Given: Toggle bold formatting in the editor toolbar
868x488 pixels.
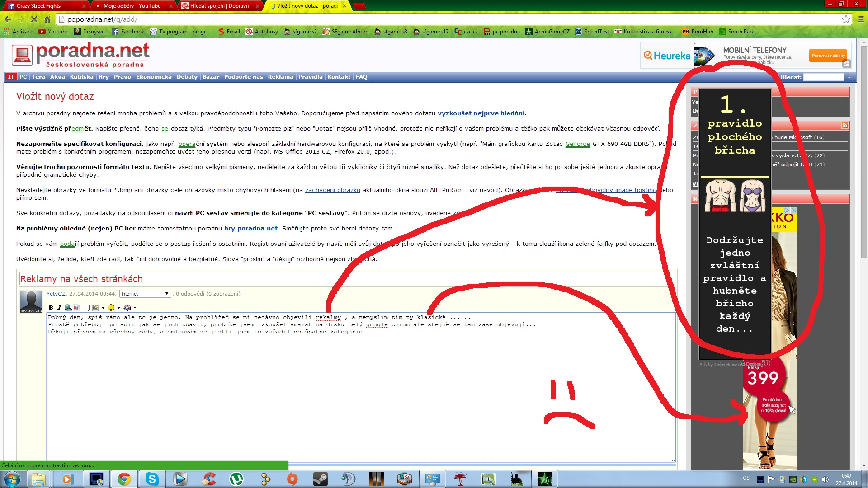Looking at the screenshot, I should [x=51, y=308].
